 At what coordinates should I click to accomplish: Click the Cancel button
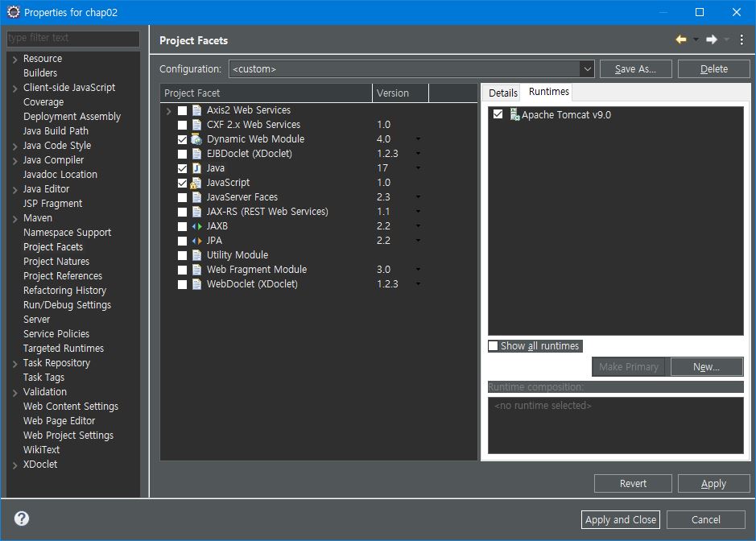706,520
